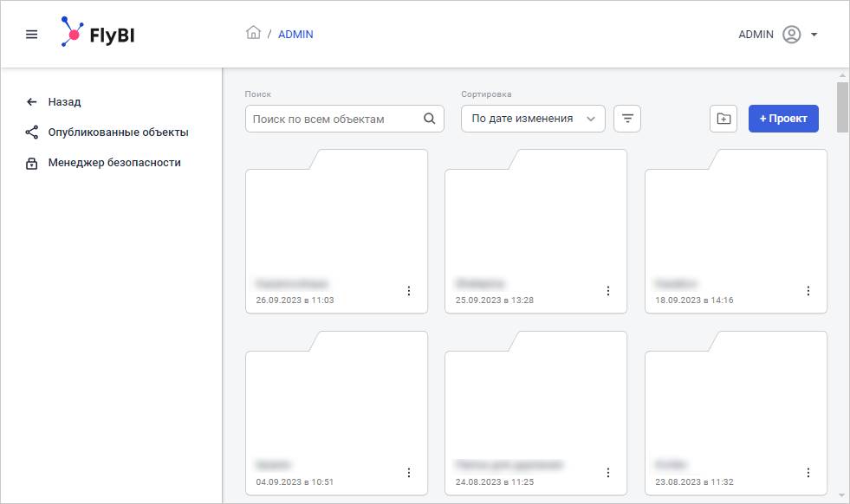The width and height of the screenshot is (850, 504).
Task: Go to the home breadcrumb icon
Action: click(253, 34)
